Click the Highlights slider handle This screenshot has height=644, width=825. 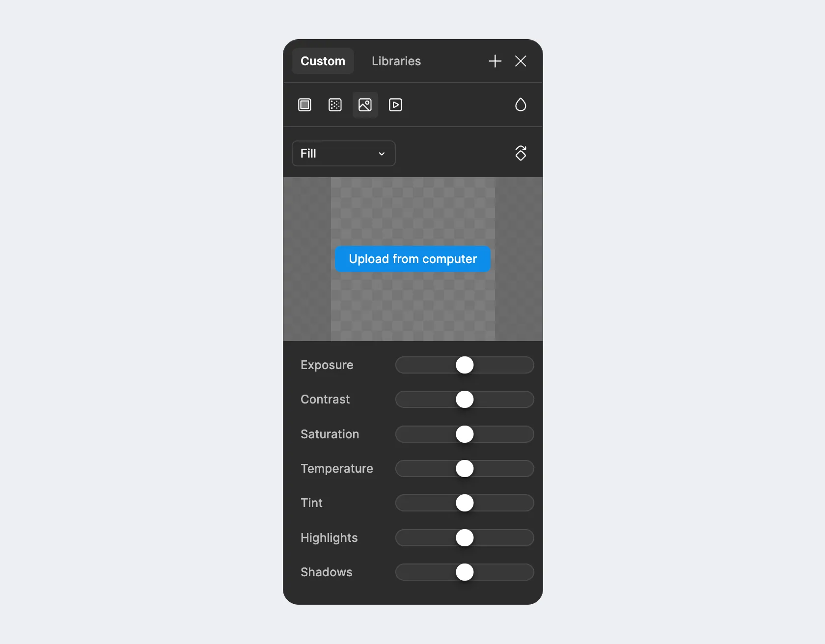465,537
